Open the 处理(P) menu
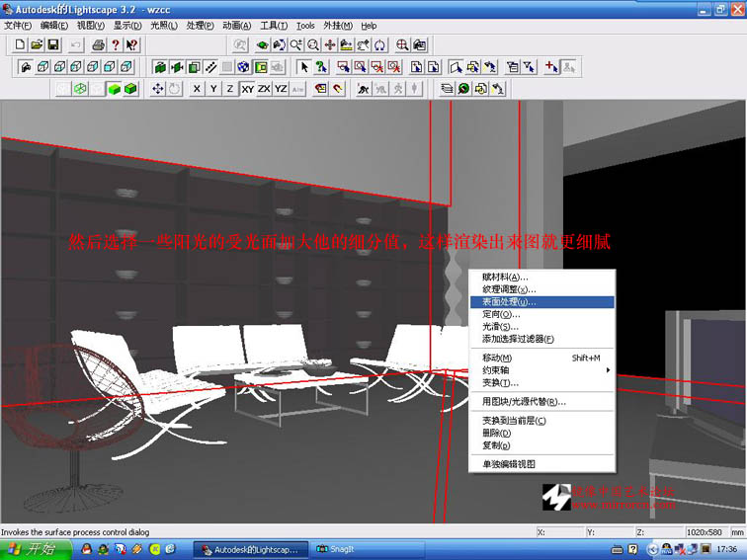The width and height of the screenshot is (747, 560). pos(200,26)
